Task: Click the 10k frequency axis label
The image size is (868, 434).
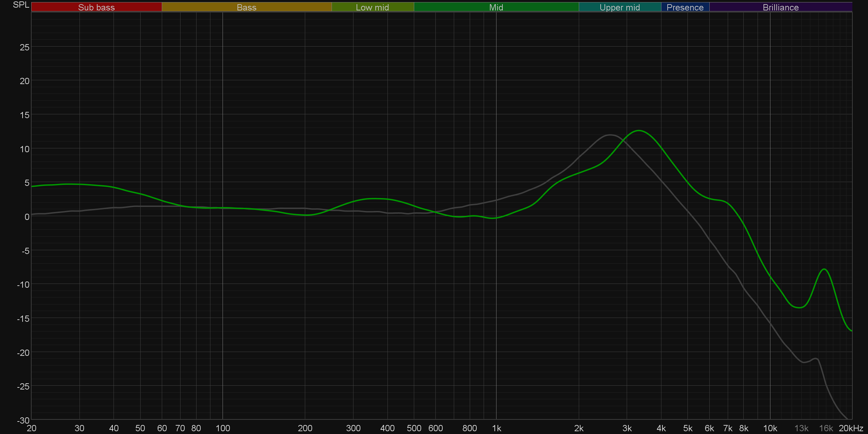Action: tap(770, 428)
